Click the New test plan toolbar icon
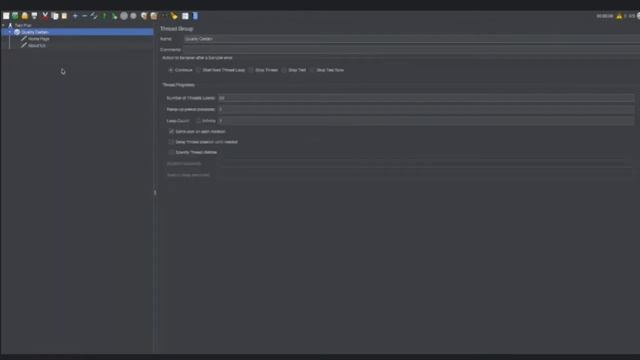The image size is (640, 360). coord(6,16)
